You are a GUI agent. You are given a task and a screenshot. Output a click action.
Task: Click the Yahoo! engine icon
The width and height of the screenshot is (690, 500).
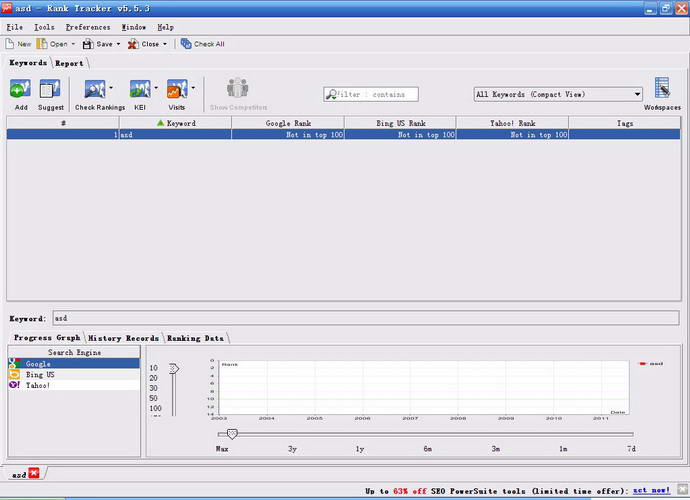point(14,385)
